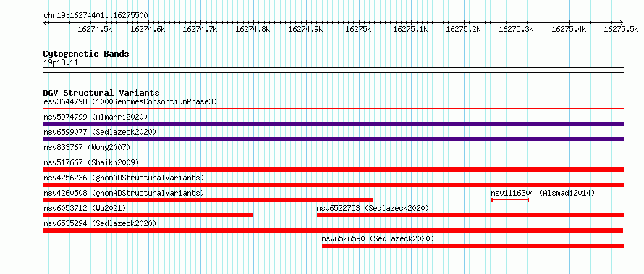Viewport: 644px width, 274px height.
Task: Click the red bar for nsv6526590
Action: click(x=473, y=246)
